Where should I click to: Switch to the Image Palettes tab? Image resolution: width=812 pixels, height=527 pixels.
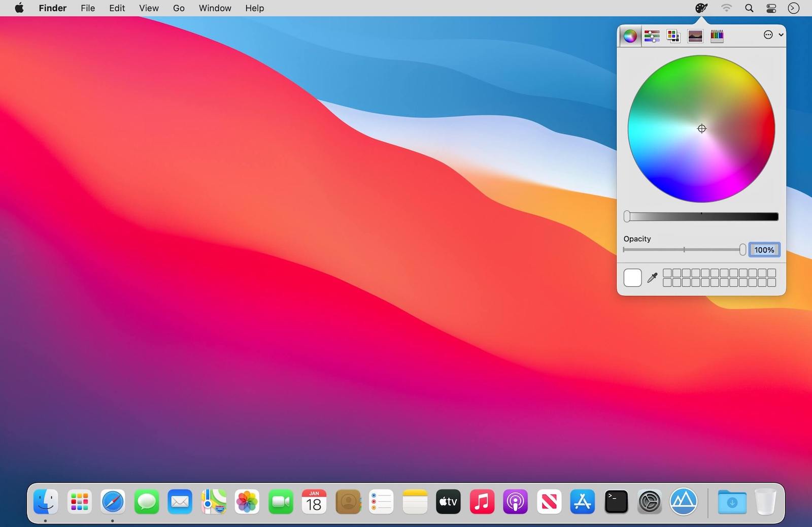click(695, 36)
